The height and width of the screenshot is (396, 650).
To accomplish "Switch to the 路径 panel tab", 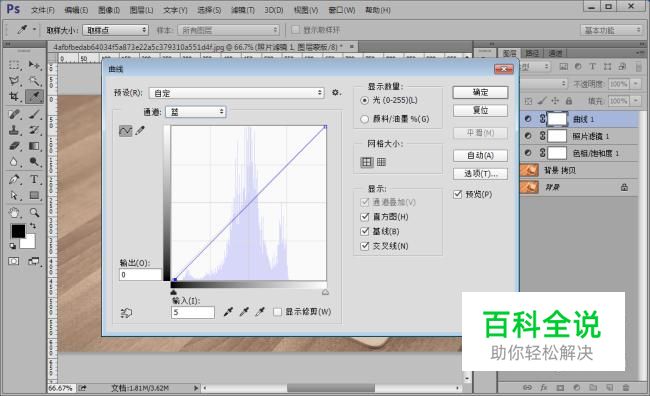I will [x=532, y=53].
